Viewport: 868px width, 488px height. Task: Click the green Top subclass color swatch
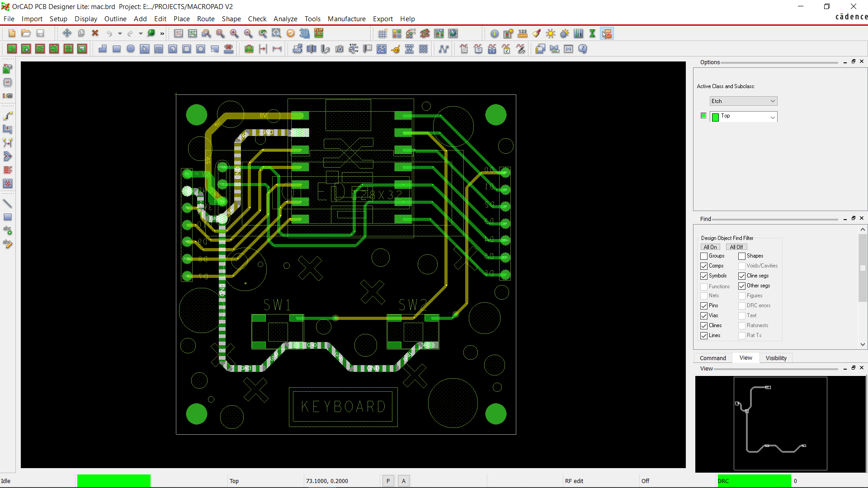pyautogui.click(x=715, y=117)
